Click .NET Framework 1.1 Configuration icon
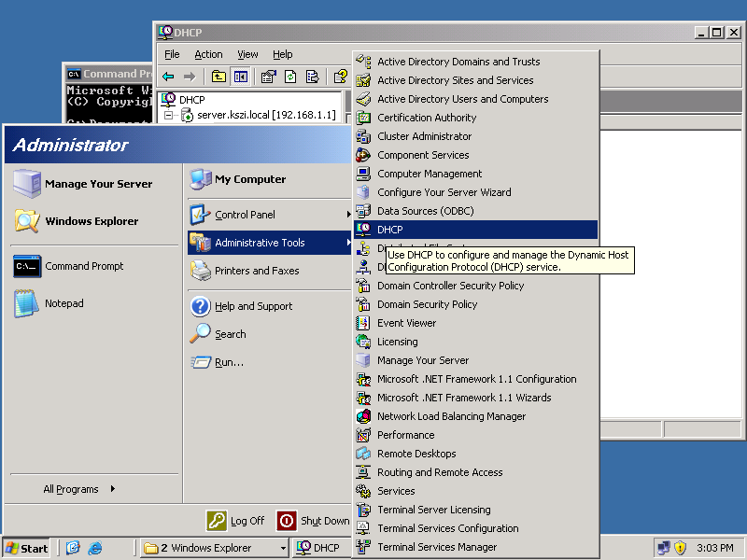The image size is (747, 560). coord(363,379)
